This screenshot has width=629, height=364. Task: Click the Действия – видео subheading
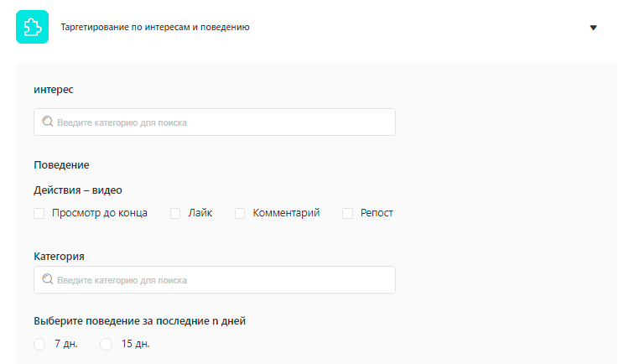(78, 190)
